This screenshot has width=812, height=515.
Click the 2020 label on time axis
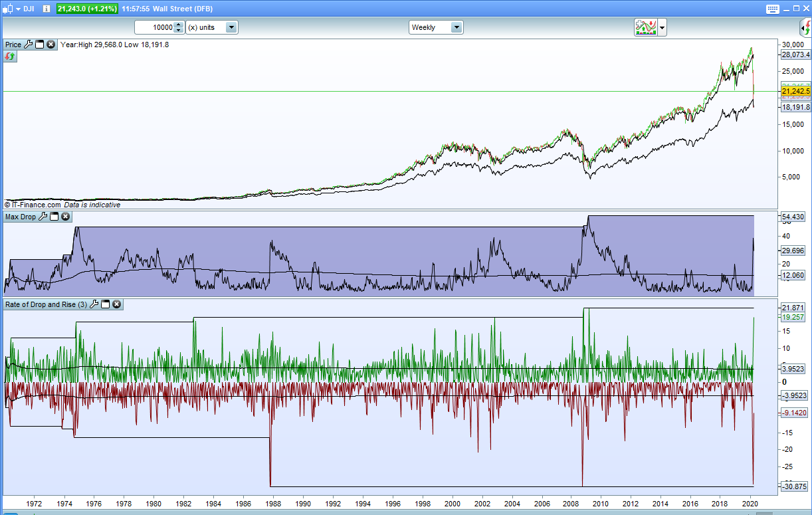tap(752, 504)
